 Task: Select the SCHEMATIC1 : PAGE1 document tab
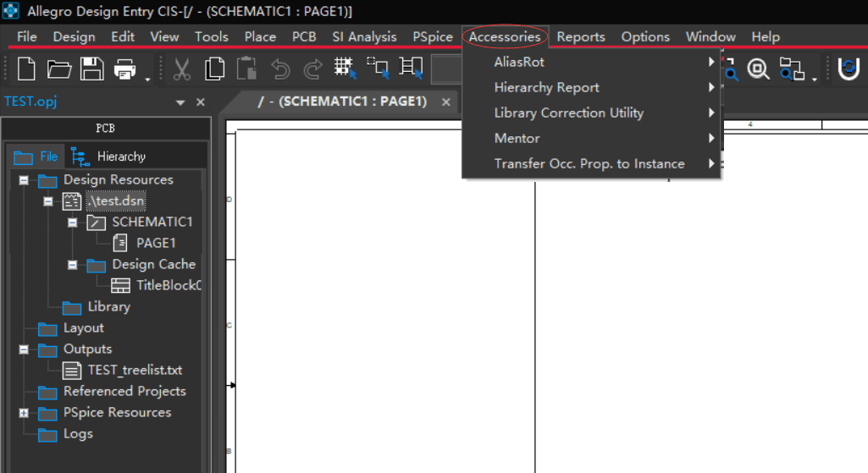(342, 102)
